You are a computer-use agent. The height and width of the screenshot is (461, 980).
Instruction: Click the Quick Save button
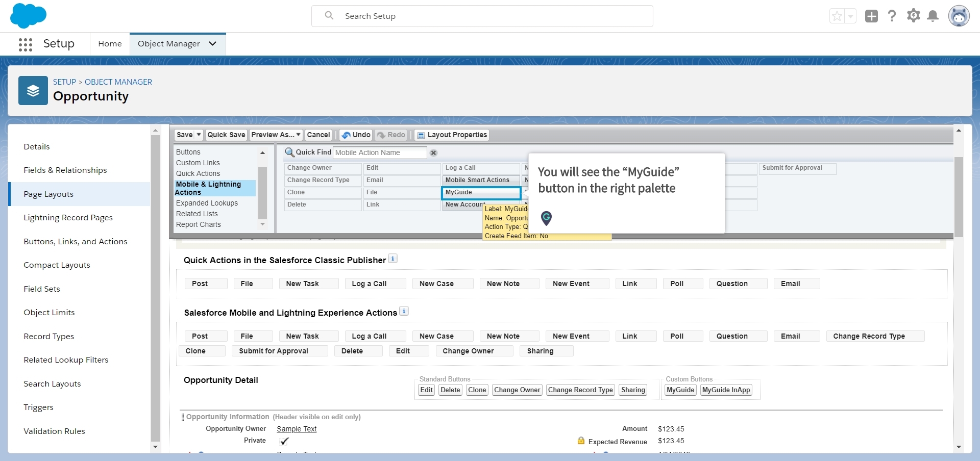tap(226, 135)
